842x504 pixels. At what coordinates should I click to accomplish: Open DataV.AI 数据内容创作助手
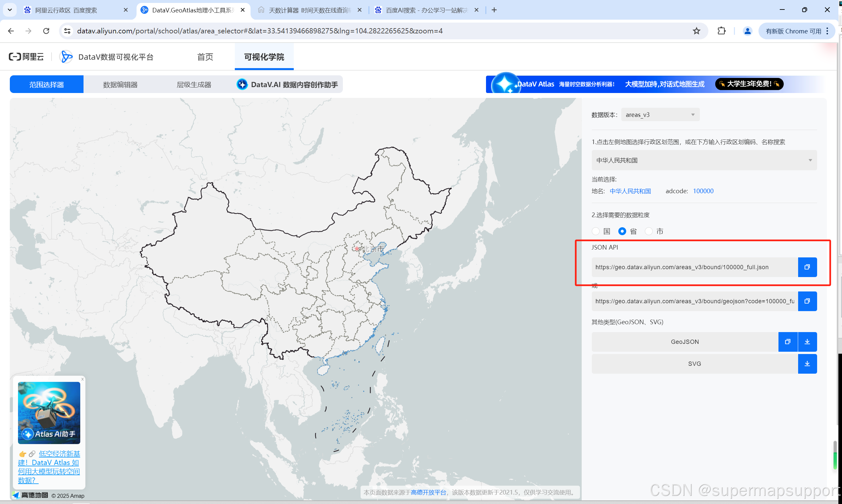(x=288, y=84)
